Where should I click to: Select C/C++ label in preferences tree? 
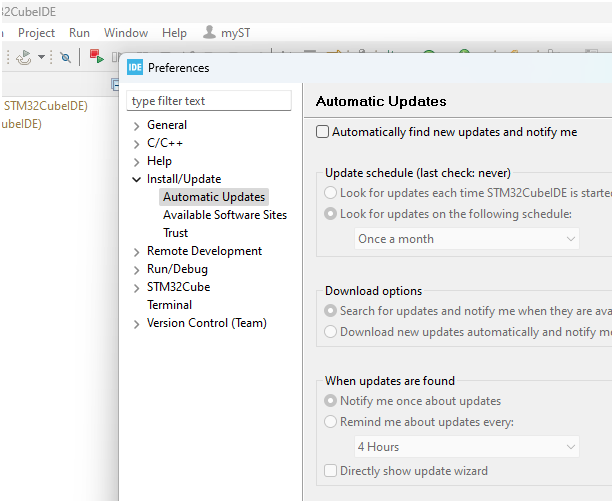(x=165, y=143)
